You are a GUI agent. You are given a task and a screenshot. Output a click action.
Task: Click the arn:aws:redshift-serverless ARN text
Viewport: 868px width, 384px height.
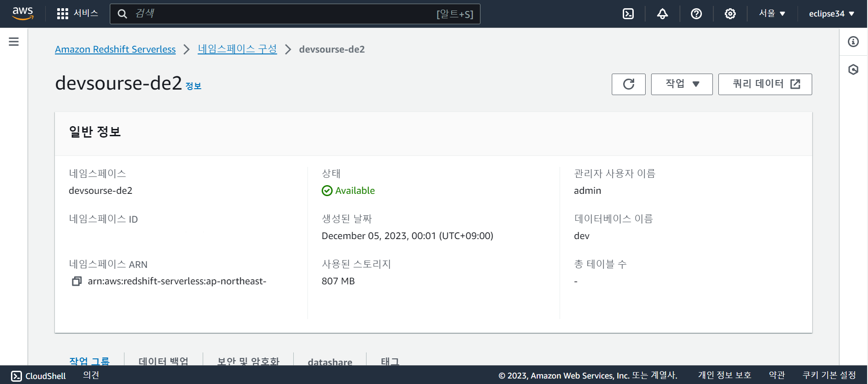click(x=177, y=281)
